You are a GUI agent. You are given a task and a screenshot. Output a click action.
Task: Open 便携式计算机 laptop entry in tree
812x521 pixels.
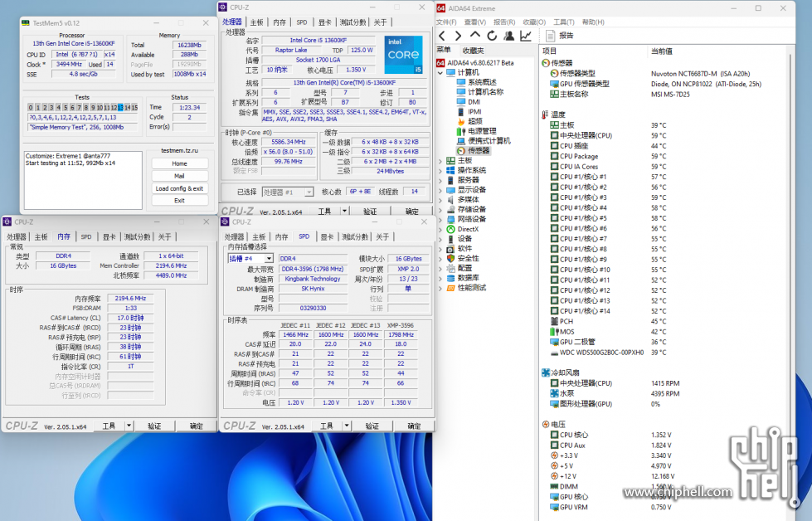[x=484, y=141]
